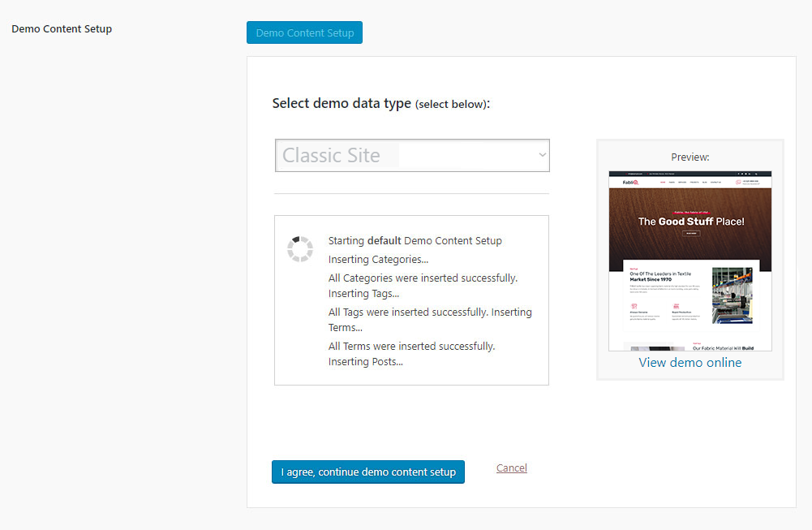Image resolution: width=812 pixels, height=530 pixels.
Task: Click the Demo Content Setup label on left
Action: [x=62, y=29]
